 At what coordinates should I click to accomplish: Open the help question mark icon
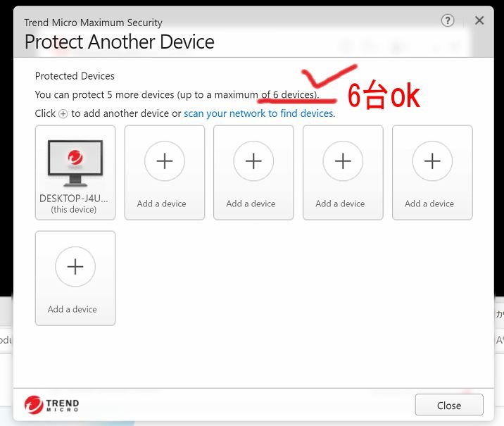448,20
